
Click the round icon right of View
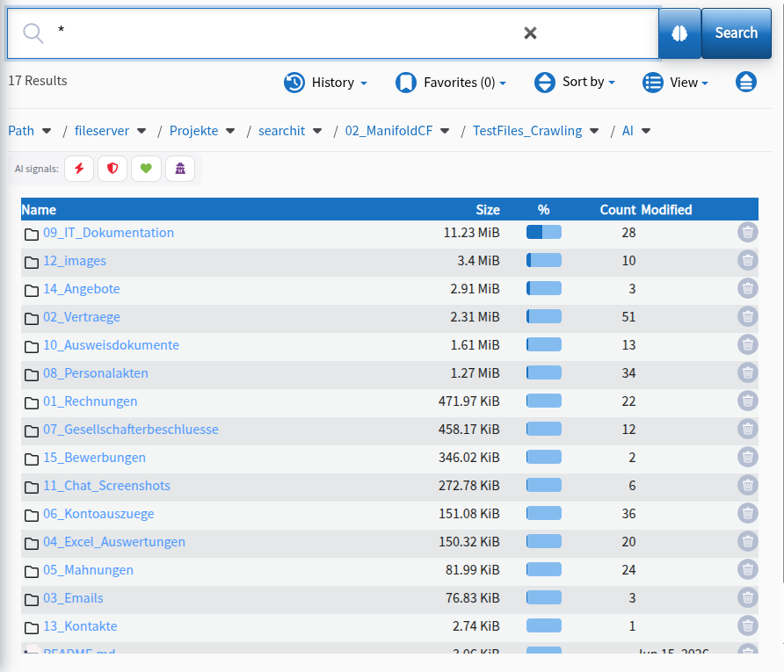point(745,82)
